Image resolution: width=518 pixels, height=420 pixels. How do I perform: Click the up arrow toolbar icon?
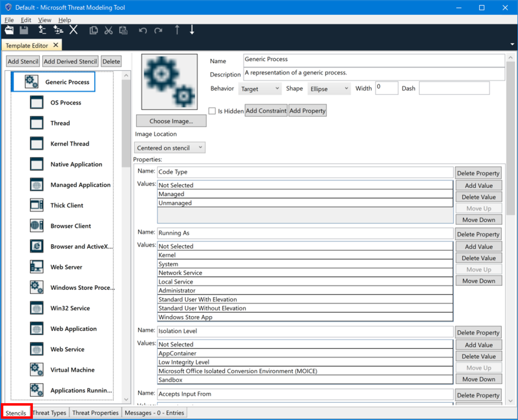coord(177,30)
